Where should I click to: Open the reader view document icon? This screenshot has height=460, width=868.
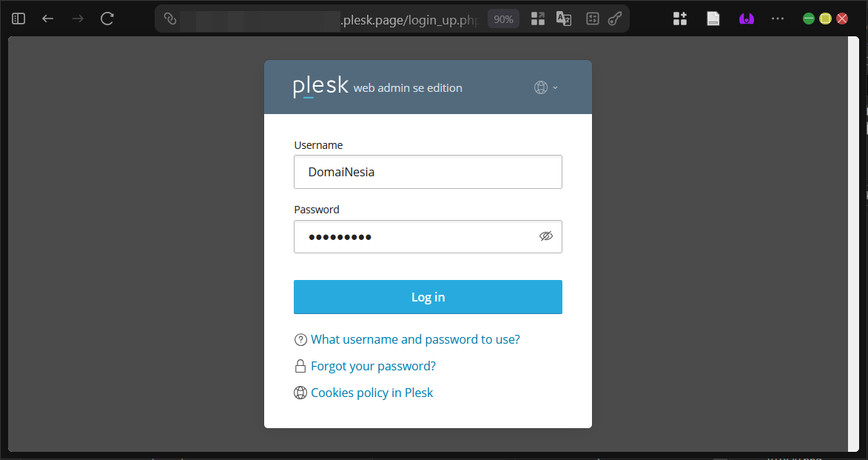click(x=713, y=18)
